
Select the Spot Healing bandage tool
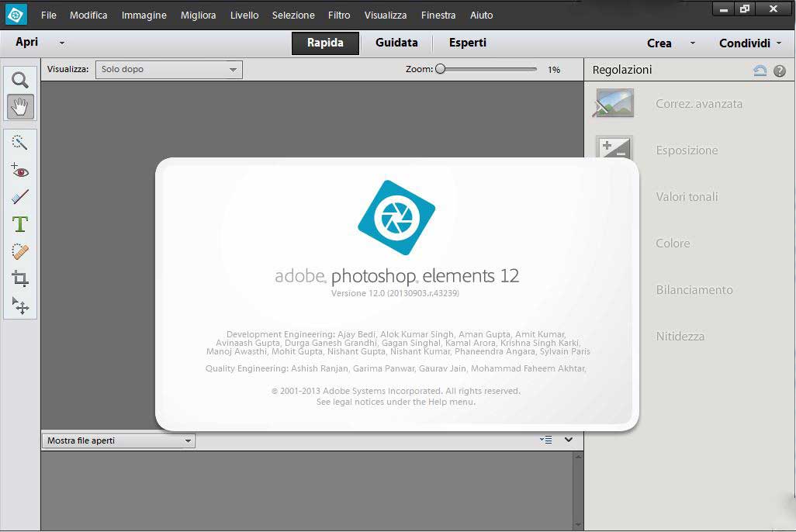(x=20, y=251)
